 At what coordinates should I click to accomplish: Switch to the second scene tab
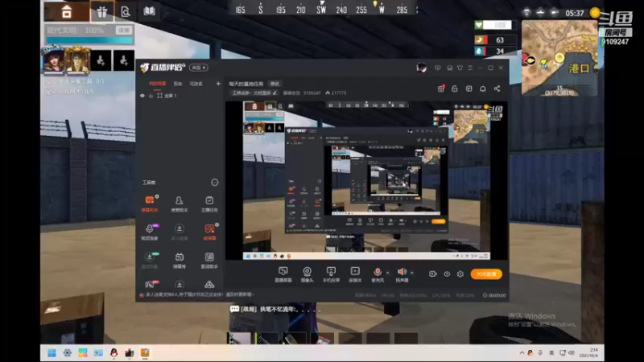(x=177, y=84)
